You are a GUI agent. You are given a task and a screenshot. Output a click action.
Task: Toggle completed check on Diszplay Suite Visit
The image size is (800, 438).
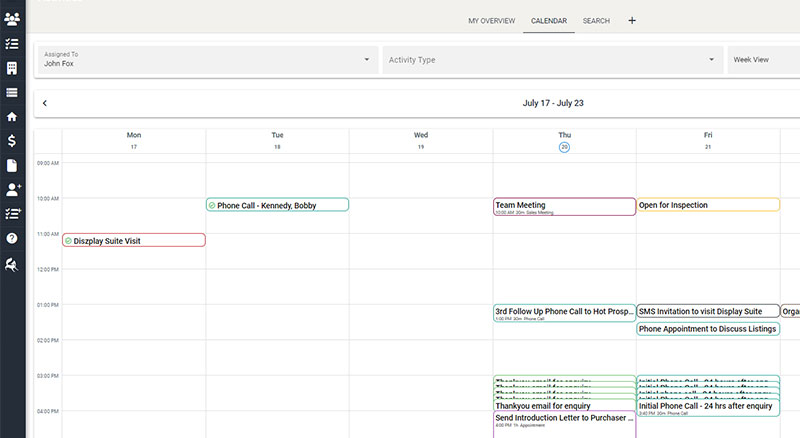tap(68, 240)
